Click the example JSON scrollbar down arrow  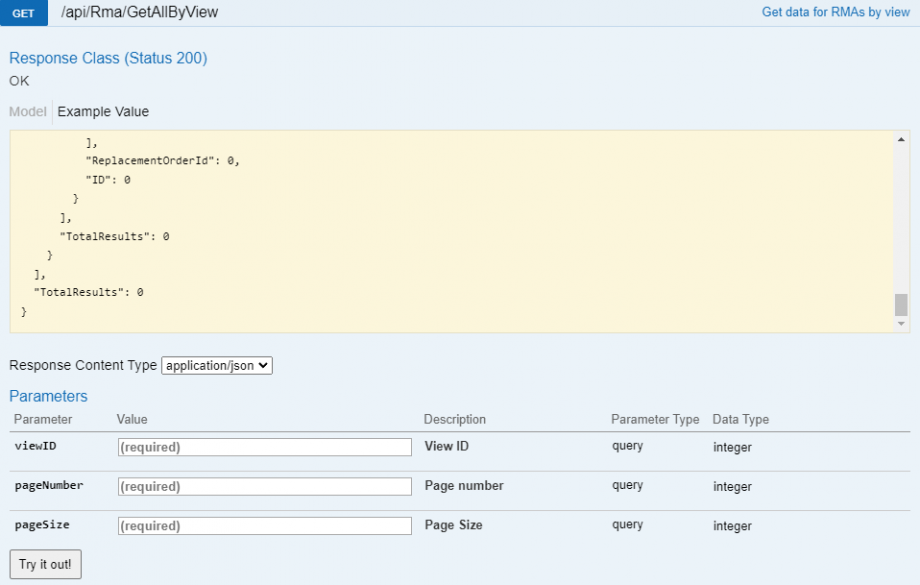[901, 324]
